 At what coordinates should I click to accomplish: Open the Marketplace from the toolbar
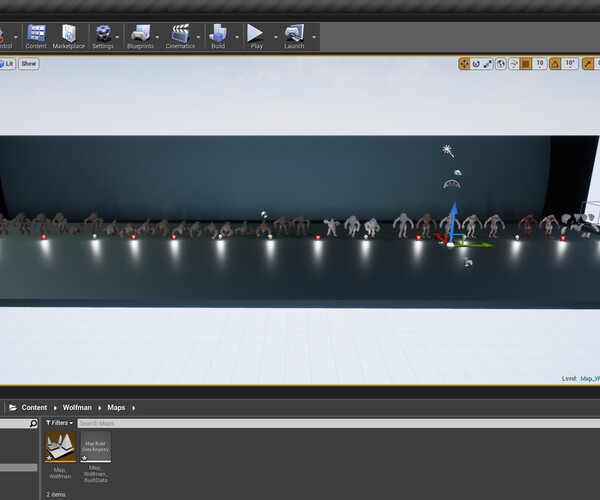pos(69,37)
